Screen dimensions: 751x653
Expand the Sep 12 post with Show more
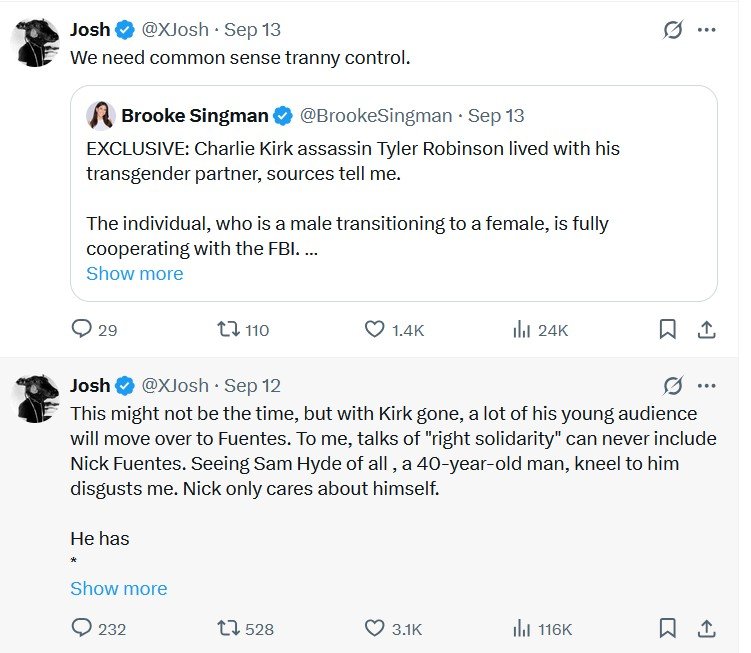coord(118,588)
